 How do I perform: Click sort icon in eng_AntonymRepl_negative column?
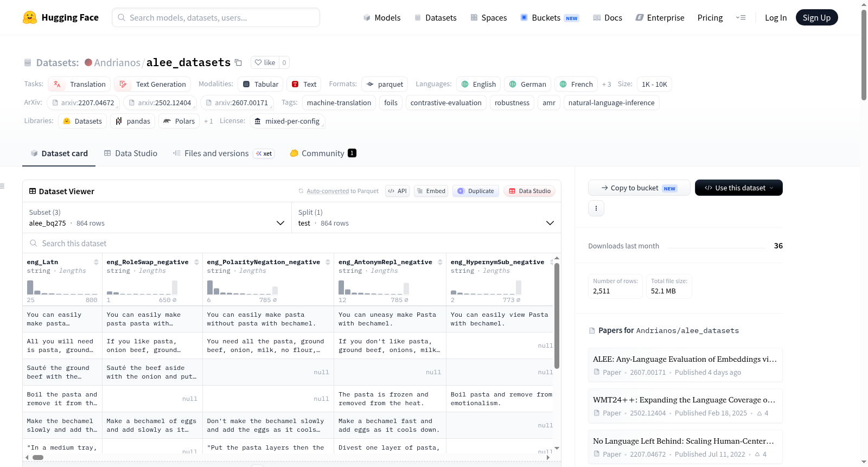pos(439,262)
